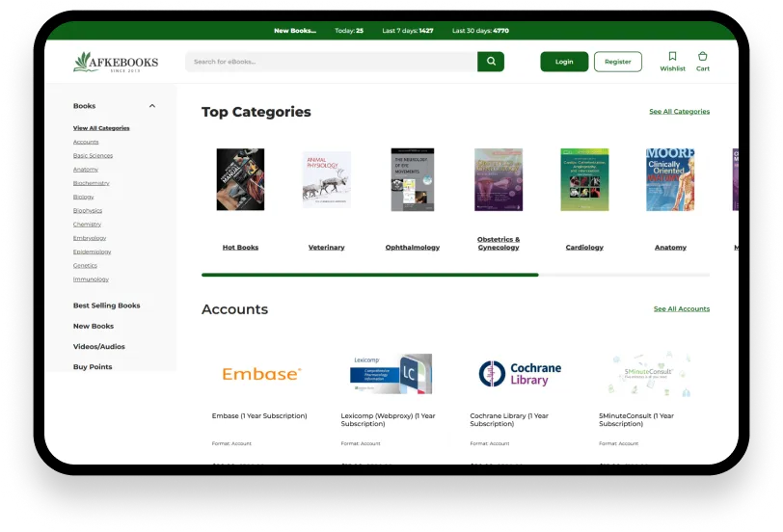Open the Cochrane Library logo image

pyautogui.click(x=520, y=374)
